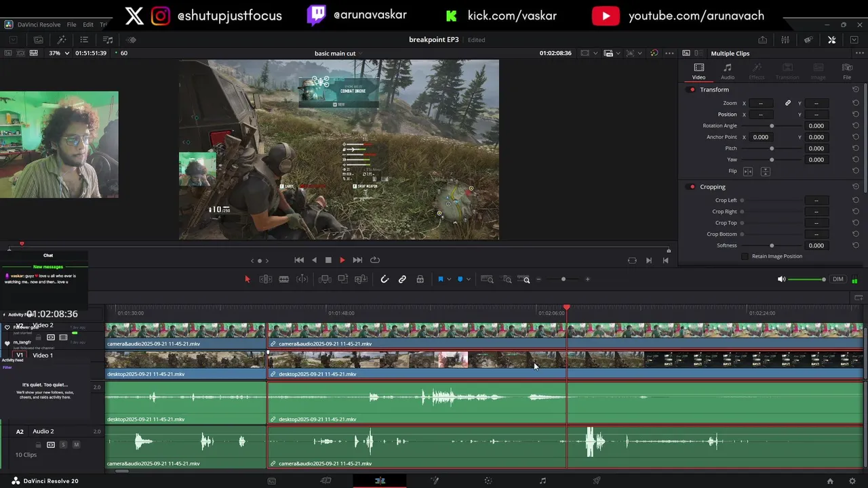This screenshot has width=868, height=488.
Task: Click the Flip vertical icon
Action: [765, 171]
